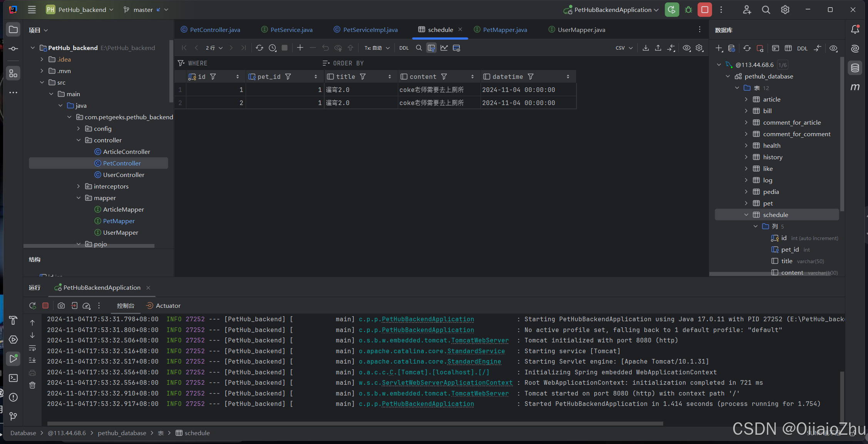Toggle soft-wrap in run console
The width and height of the screenshot is (868, 444).
click(32, 348)
